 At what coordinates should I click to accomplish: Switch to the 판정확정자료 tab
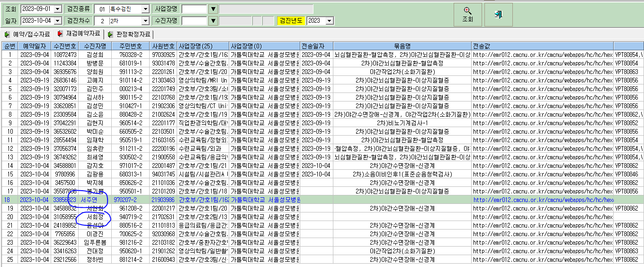pos(130,34)
